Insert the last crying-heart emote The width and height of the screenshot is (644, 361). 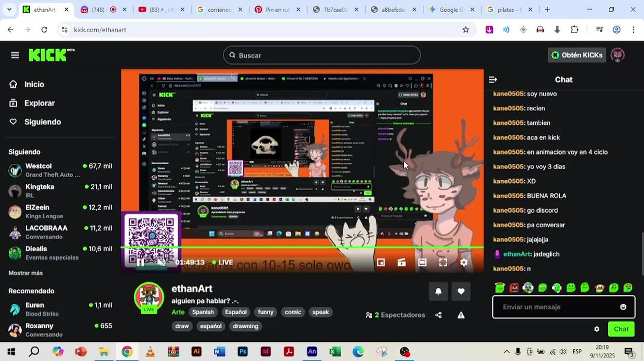[627, 288]
